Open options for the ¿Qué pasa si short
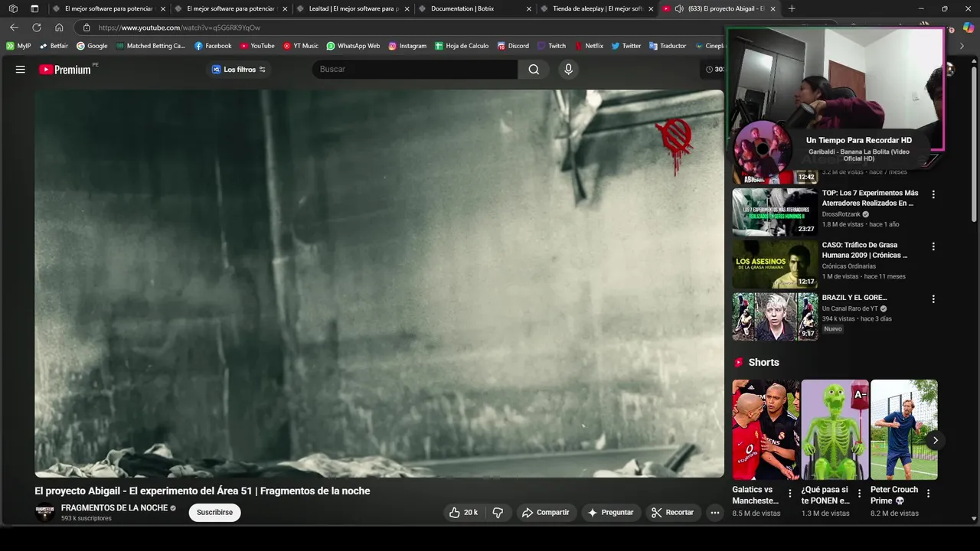 point(859,494)
